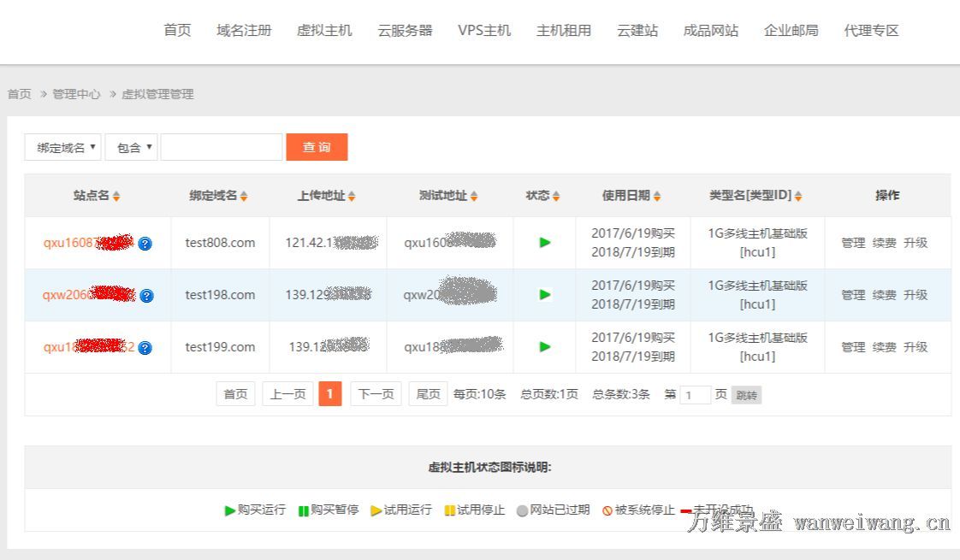The image size is (960, 560).
Task: Open site name link starting qxu18
Action: [x=89, y=346]
